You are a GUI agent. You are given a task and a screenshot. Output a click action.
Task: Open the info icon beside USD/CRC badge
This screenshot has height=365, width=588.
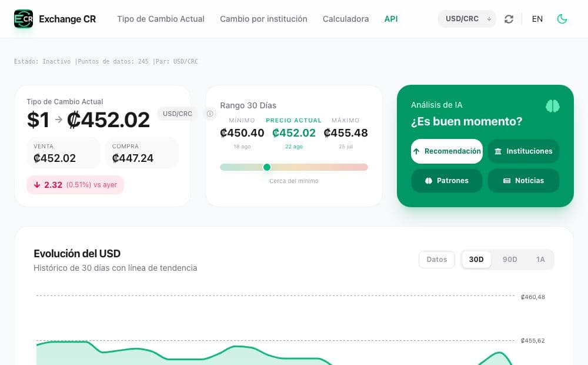click(x=210, y=114)
